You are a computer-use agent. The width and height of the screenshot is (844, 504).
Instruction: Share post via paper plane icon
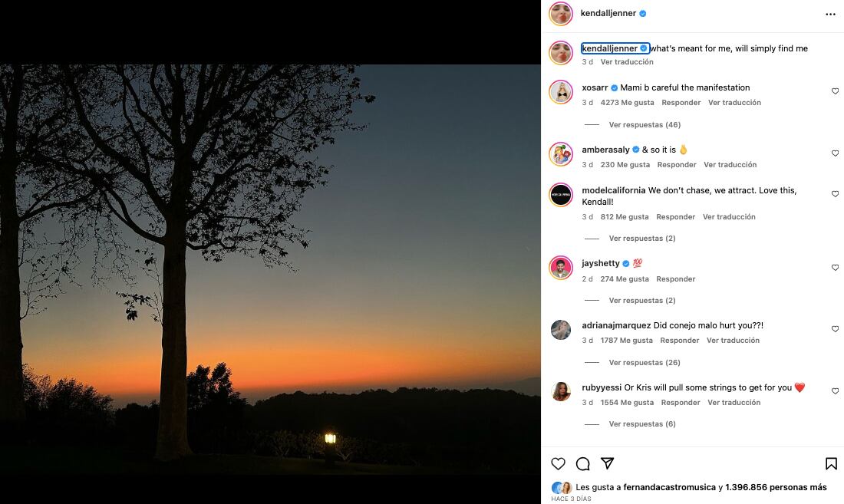pos(608,463)
